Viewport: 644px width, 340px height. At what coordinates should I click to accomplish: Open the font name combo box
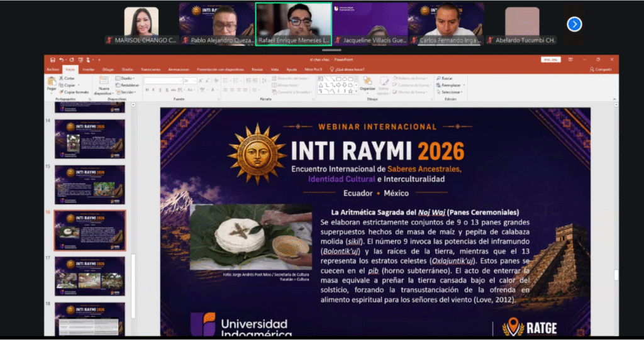coord(163,81)
